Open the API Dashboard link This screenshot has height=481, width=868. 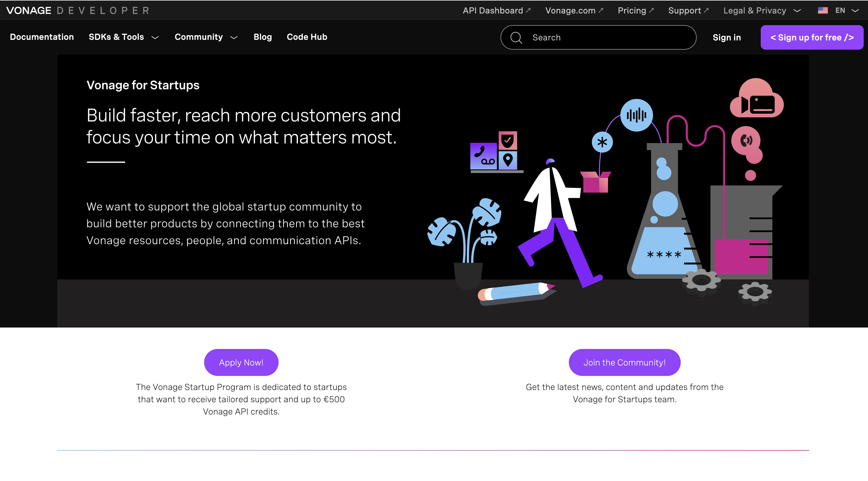click(x=496, y=10)
